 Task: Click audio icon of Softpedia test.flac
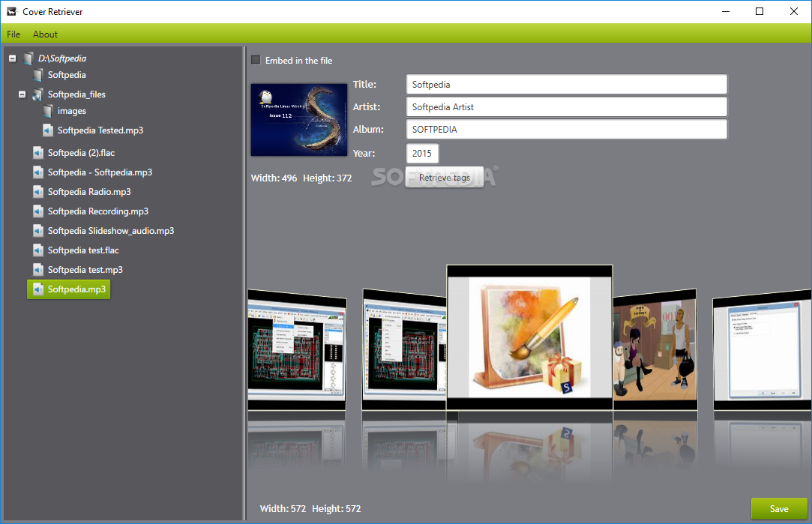(x=37, y=250)
